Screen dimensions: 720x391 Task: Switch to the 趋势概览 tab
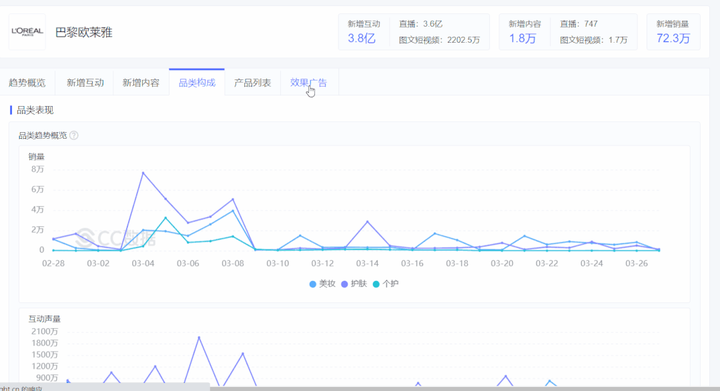[x=27, y=83]
